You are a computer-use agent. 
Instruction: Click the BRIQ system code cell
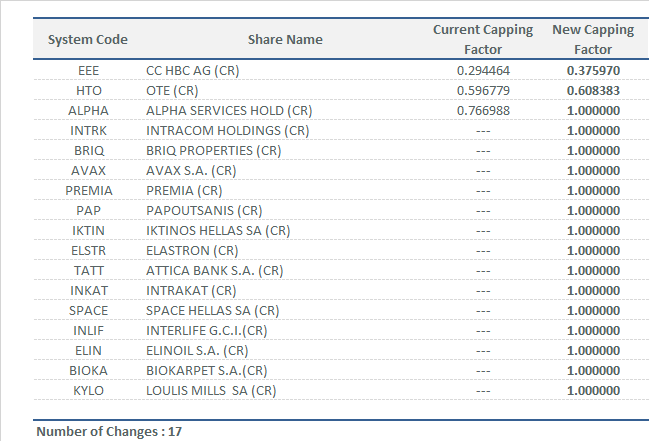88,150
